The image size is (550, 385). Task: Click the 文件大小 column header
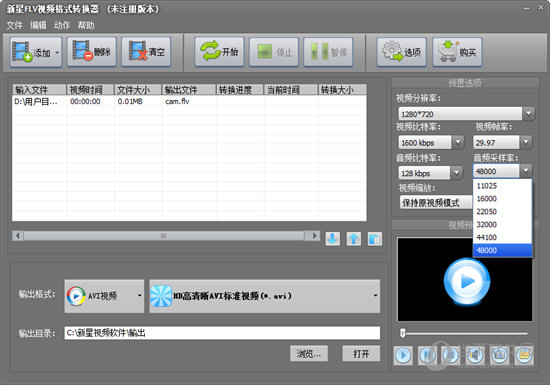[138, 90]
